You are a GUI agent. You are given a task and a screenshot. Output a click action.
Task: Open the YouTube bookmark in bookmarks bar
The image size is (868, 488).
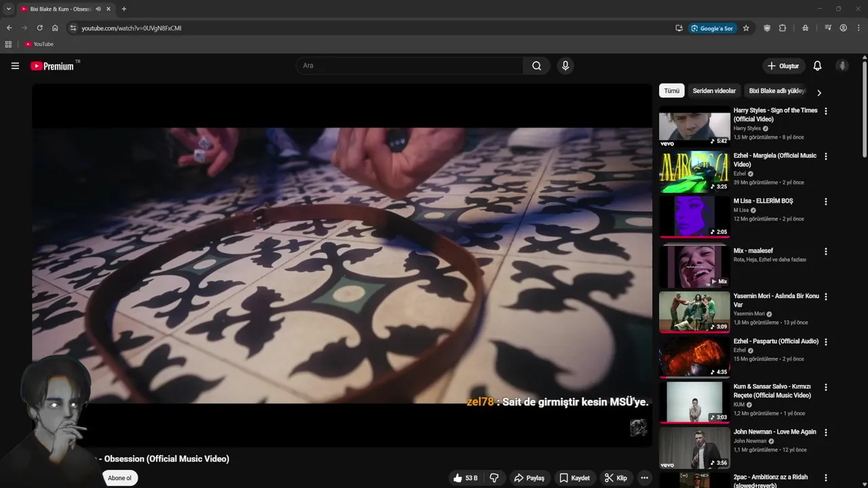click(x=39, y=44)
